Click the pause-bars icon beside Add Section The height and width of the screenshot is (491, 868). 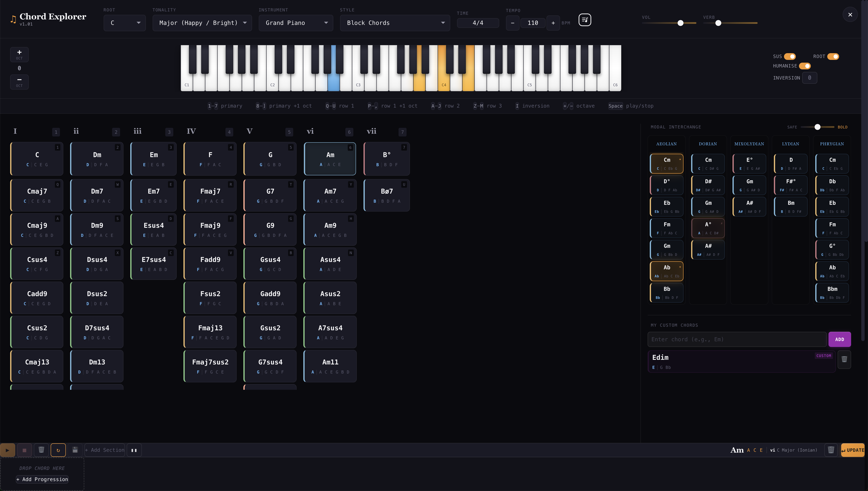[x=134, y=450]
